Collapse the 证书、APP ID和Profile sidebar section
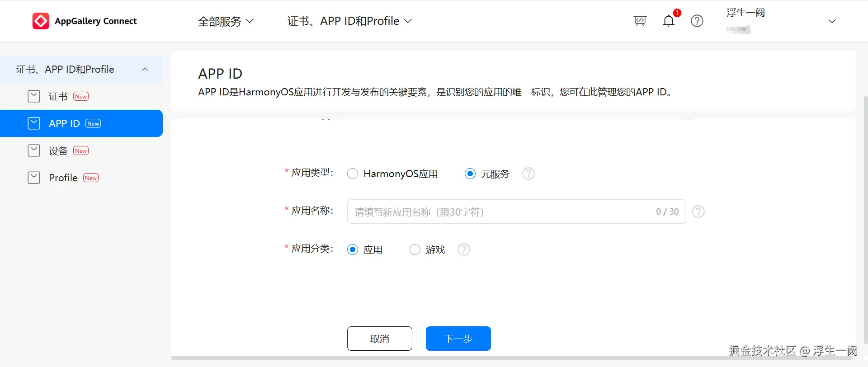Screen dimensions: 868x367 (145, 69)
